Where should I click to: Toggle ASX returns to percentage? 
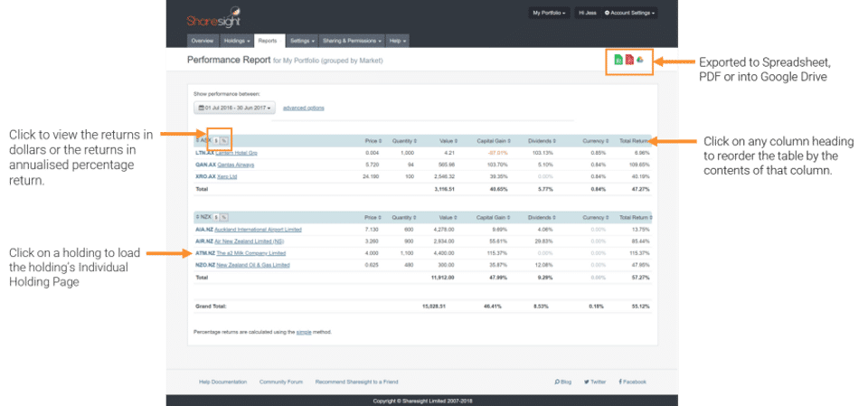tap(223, 141)
